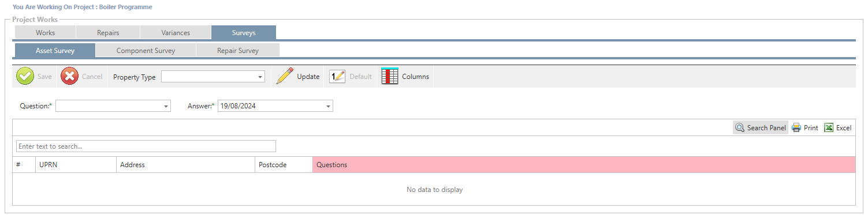Select the Component Survey sub-tab
The image size is (868, 215).
coord(146,51)
